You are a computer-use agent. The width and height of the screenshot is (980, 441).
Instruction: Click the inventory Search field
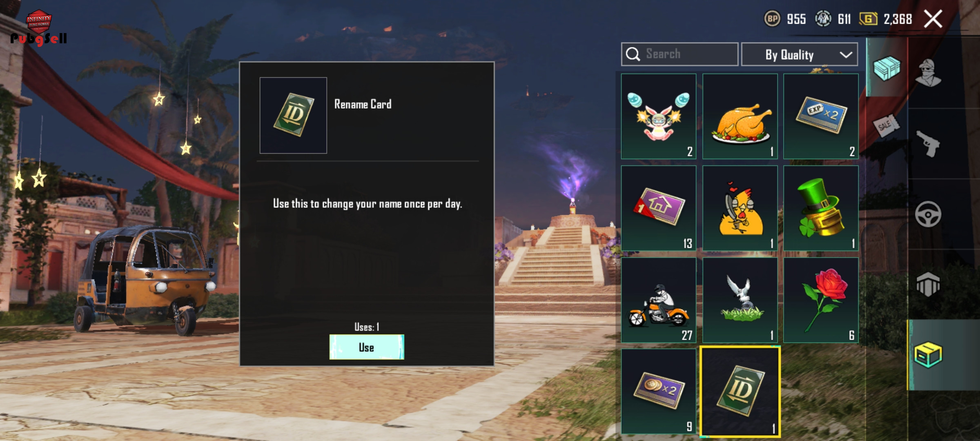679,54
